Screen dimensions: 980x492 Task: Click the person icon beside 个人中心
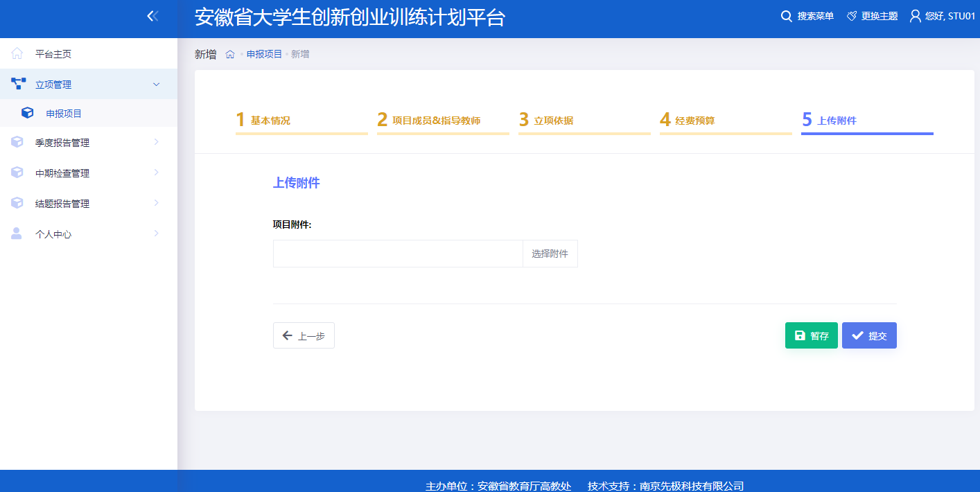(x=17, y=234)
